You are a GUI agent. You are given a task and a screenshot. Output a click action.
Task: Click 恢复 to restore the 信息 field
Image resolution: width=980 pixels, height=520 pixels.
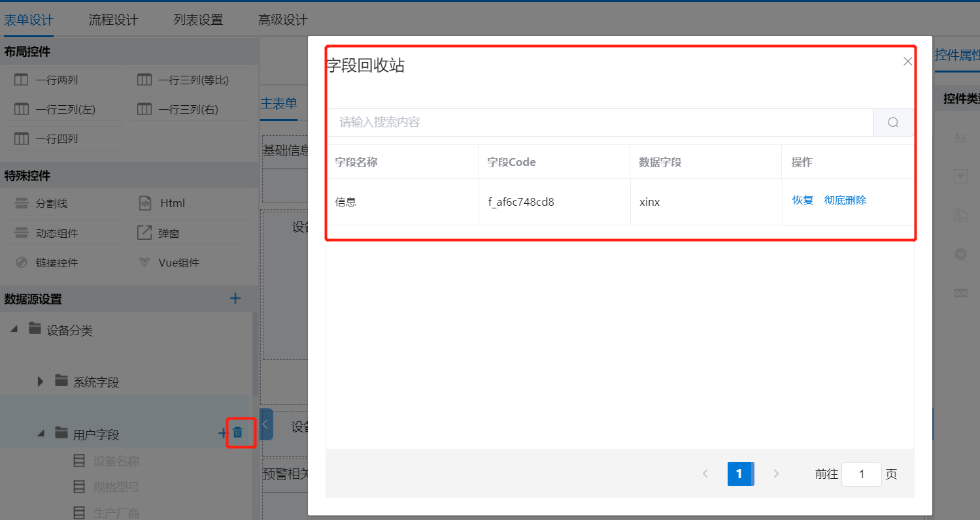point(803,200)
